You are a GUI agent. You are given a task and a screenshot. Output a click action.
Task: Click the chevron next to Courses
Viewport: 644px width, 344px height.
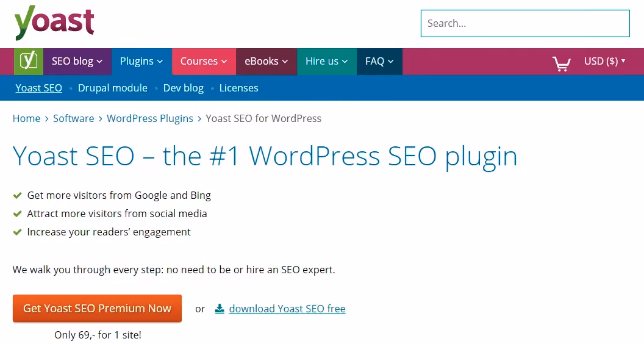click(x=224, y=62)
